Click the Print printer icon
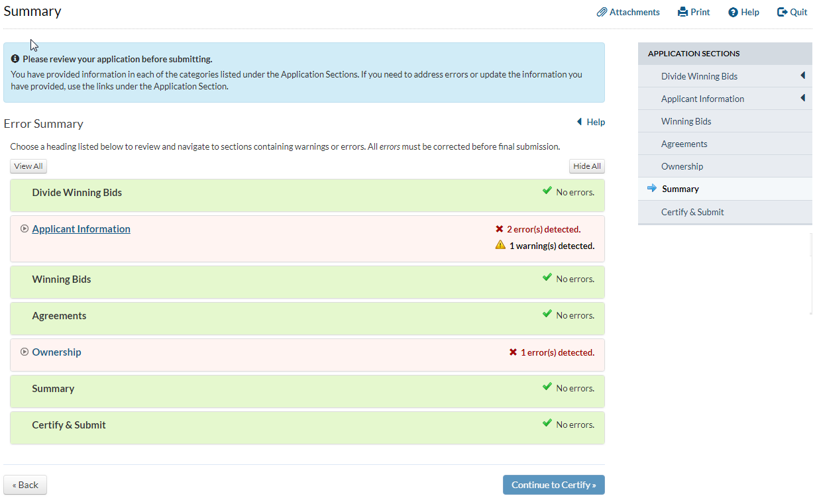Screen dimensions: 813x504 tap(683, 12)
